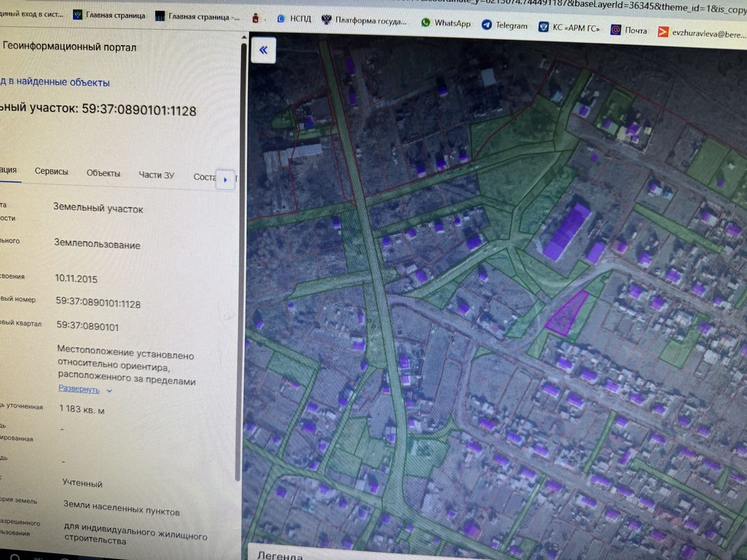Select the purple highlighted parcel on map
Image resolution: width=747 pixels, height=560 pixels.
566,313
